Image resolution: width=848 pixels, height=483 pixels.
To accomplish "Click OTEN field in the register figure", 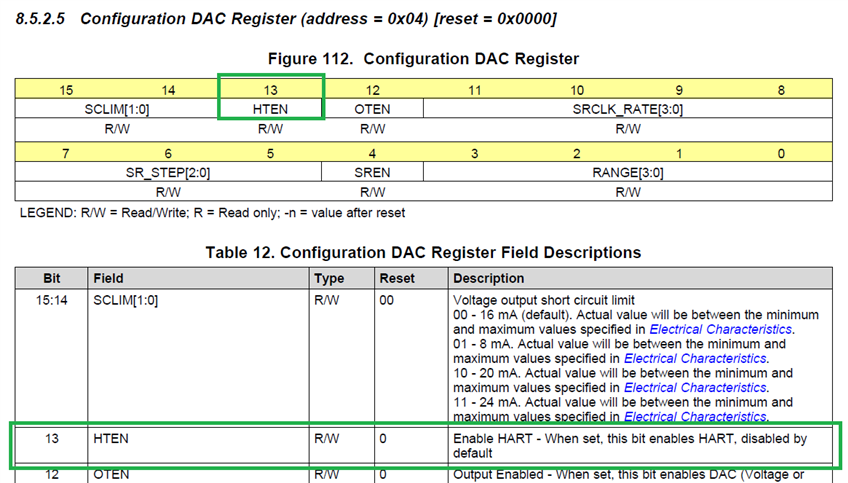I will [373, 109].
